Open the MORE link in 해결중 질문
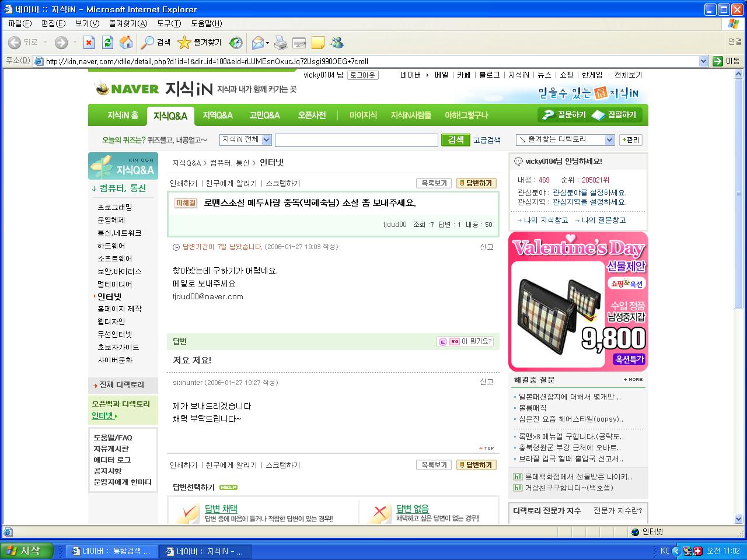This screenshot has width=747, height=560. pyautogui.click(x=633, y=380)
